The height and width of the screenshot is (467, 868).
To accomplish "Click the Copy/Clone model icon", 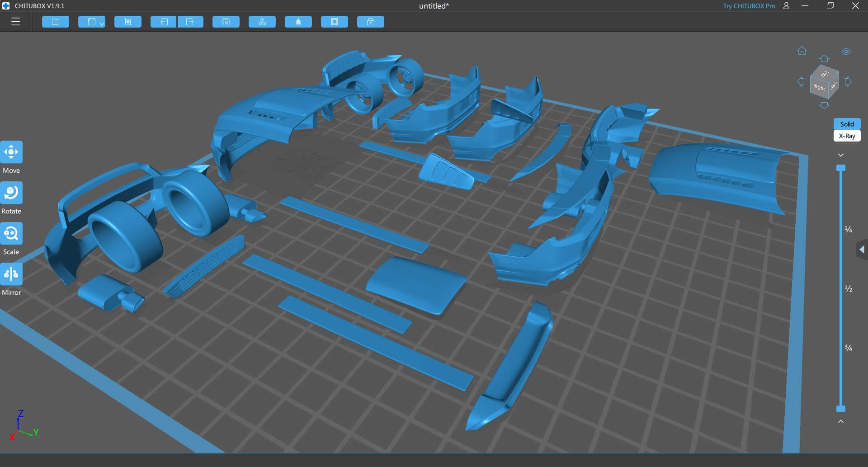I will 226,22.
